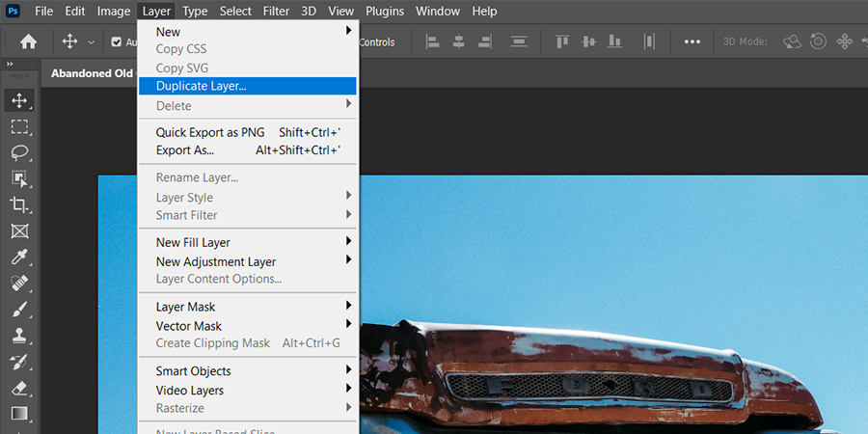Choose Duplicate Layer... from the menu

coord(248,86)
